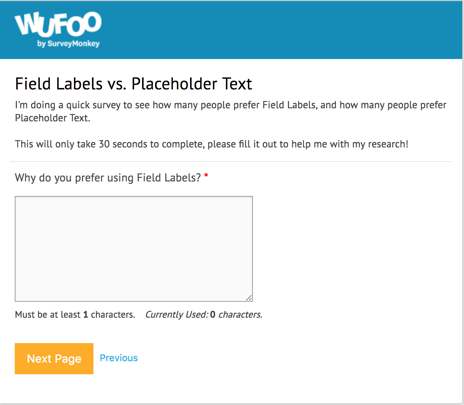Go back via the Previous link

pyautogui.click(x=119, y=358)
